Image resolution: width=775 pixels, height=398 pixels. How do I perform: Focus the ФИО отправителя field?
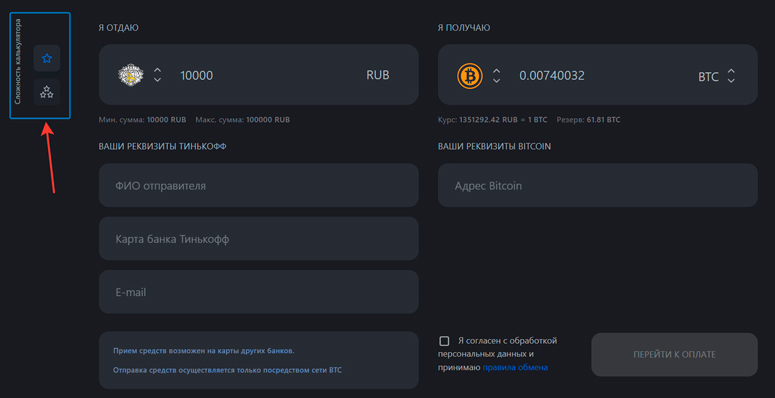[258, 185]
